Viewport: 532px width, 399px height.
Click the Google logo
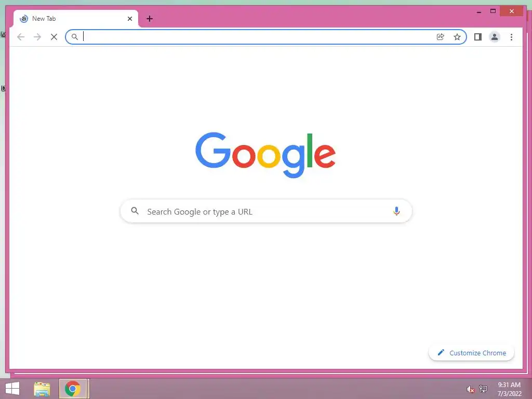265,155
